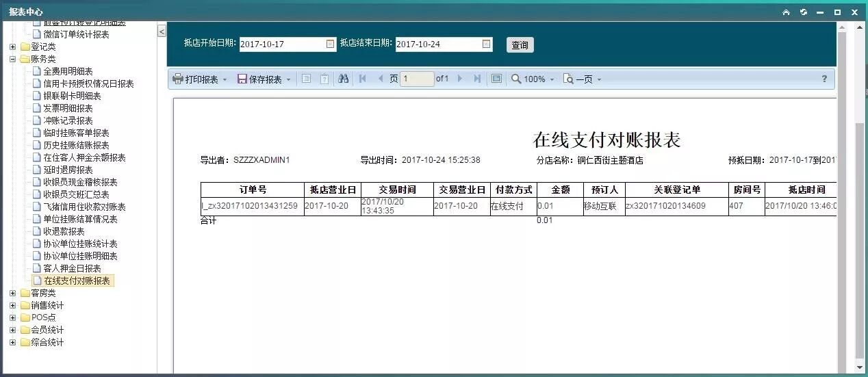Viewport: 868px width, 377px height.
Task: Go to previous report page arrow
Action: [x=381, y=79]
